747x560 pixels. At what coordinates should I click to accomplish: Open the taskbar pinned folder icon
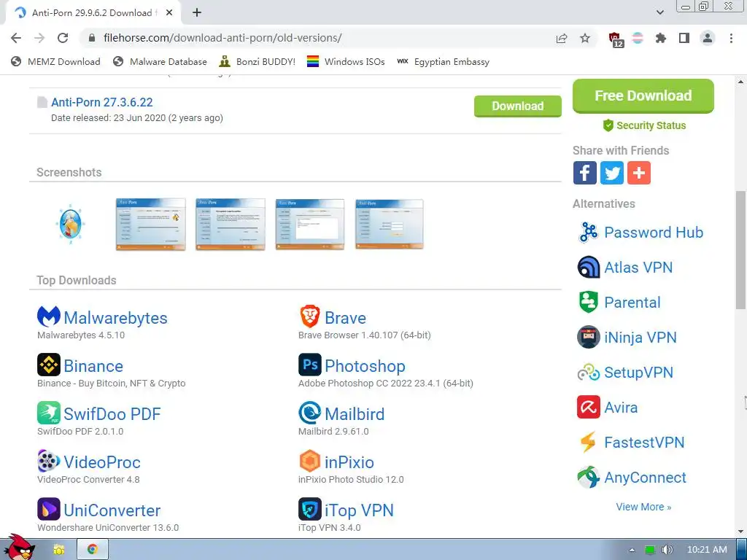click(58, 550)
